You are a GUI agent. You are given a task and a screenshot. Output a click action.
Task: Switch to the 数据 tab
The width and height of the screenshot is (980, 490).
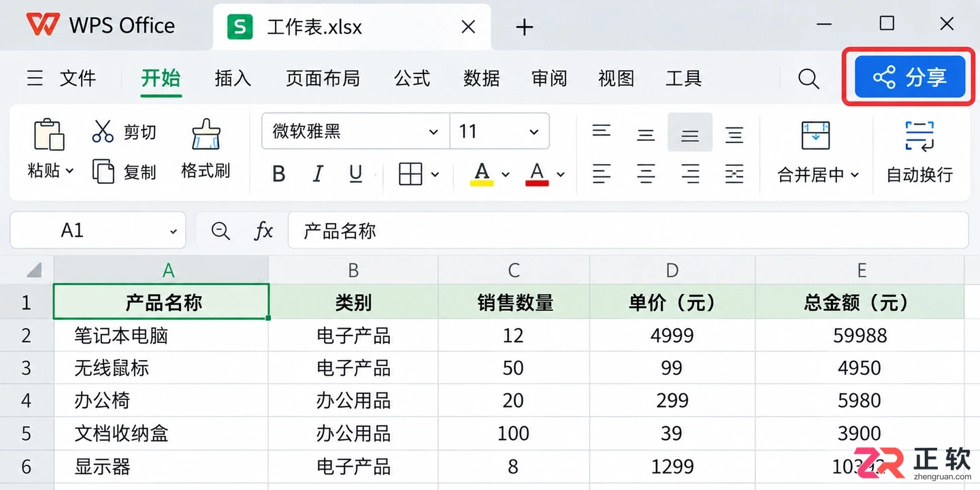pos(481,78)
